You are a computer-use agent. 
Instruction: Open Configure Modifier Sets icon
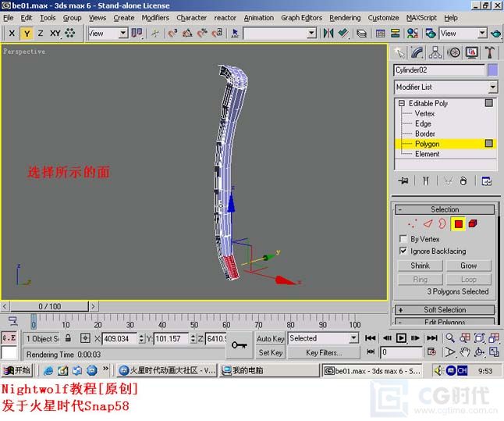click(486, 181)
